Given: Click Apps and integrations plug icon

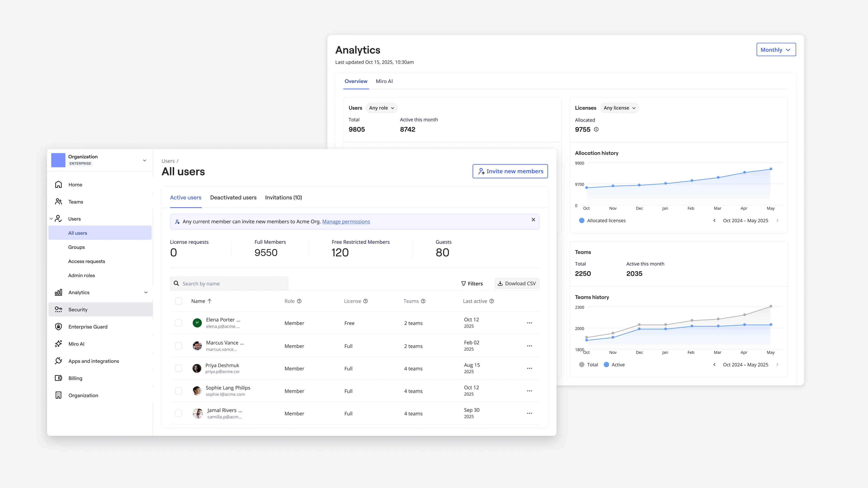Looking at the screenshot, I should click(x=58, y=361).
